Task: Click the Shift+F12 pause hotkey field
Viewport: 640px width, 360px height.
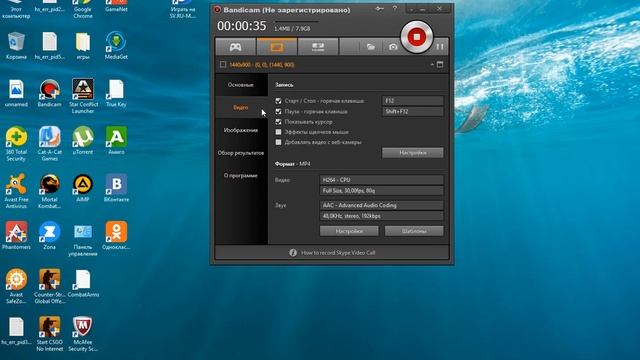Action: 413,111
